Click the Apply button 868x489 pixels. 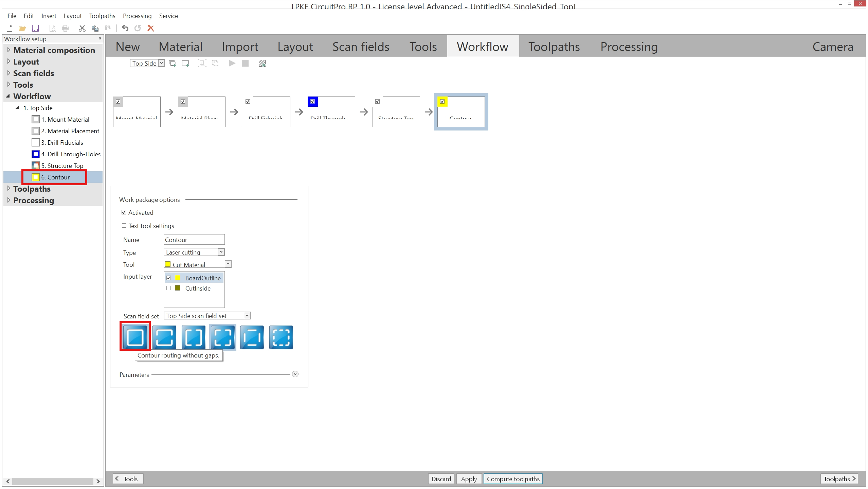point(469,479)
